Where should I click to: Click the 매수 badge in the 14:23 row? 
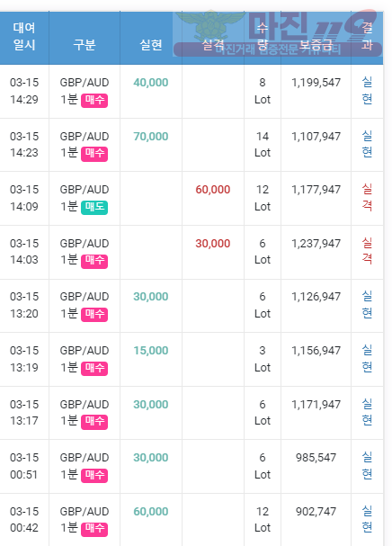point(94,154)
